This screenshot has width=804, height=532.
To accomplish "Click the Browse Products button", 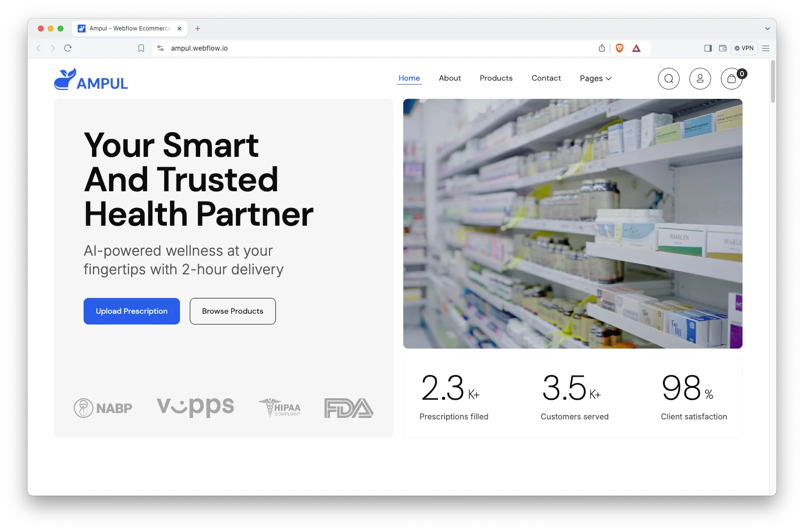I will [x=233, y=311].
